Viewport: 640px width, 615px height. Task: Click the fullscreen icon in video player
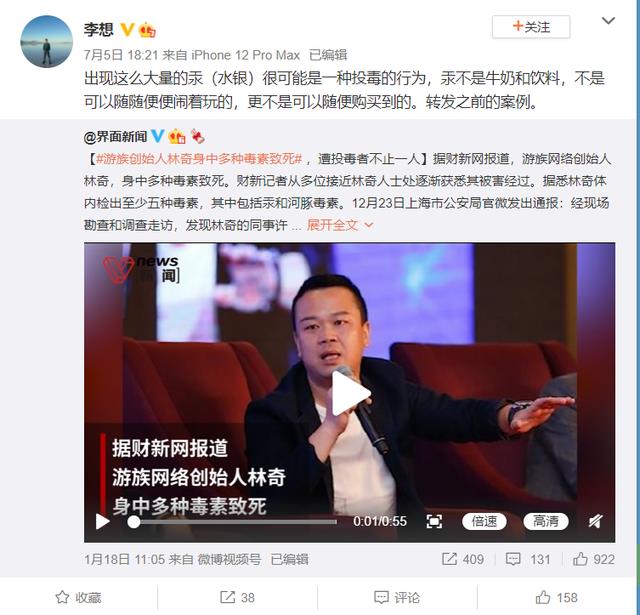[434, 521]
